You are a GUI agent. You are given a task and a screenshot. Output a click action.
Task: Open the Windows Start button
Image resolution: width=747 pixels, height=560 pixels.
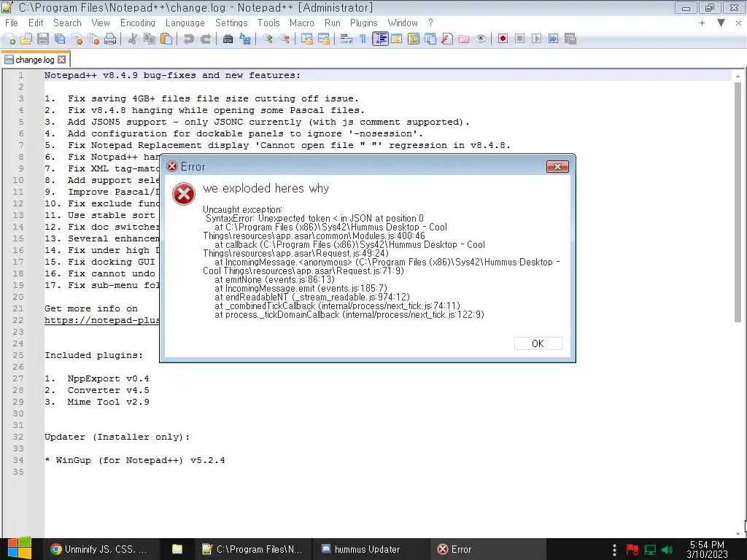[18, 549]
